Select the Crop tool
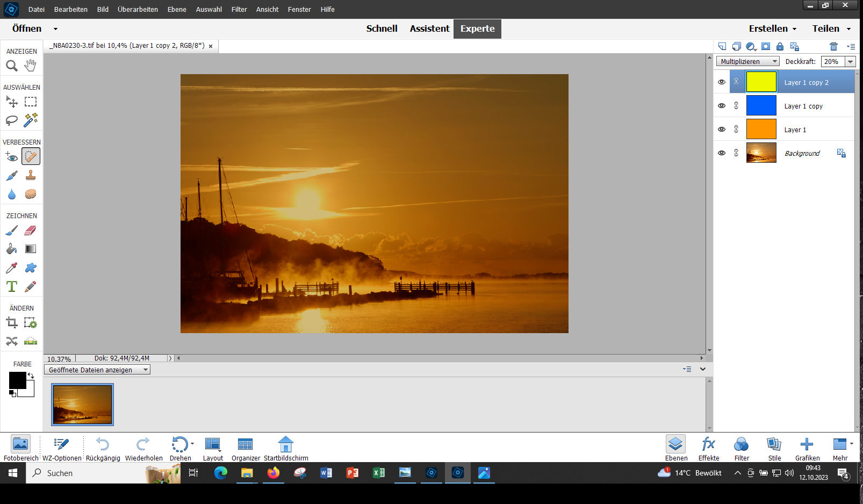The width and height of the screenshot is (863, 504). pyautogui.click(x=12, y=322)
